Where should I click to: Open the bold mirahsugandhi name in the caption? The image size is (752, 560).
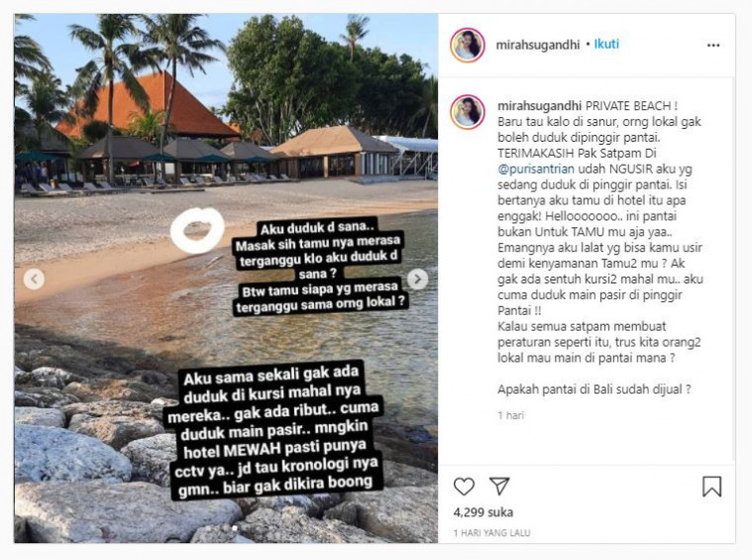pos(540,106)
